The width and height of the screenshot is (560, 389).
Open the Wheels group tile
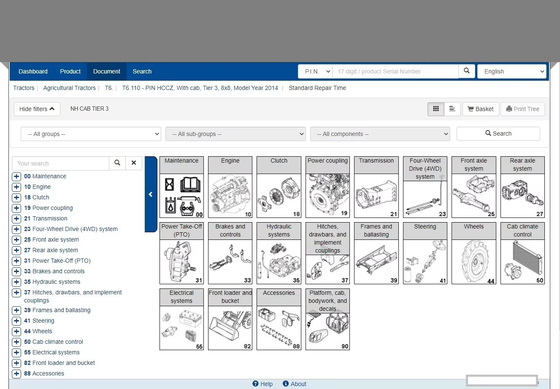(474, 253)
